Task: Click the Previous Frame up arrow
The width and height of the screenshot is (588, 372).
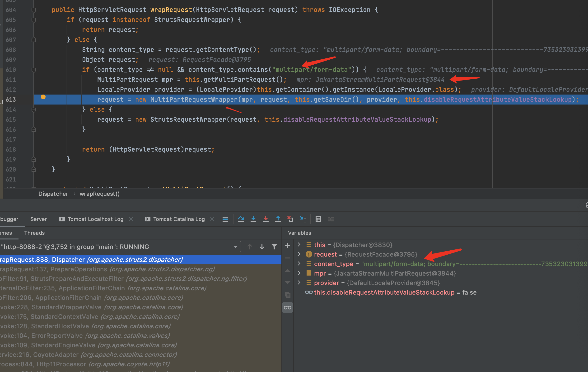Action: tap(249, 247)
